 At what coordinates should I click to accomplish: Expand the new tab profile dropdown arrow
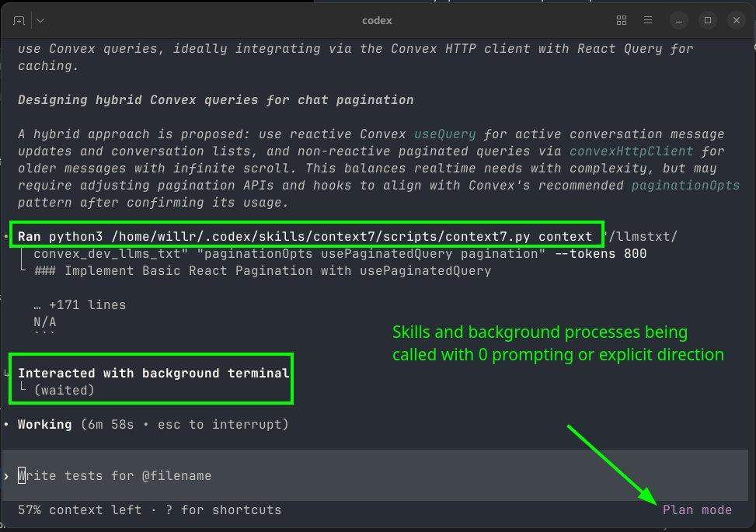coord(40,20)
